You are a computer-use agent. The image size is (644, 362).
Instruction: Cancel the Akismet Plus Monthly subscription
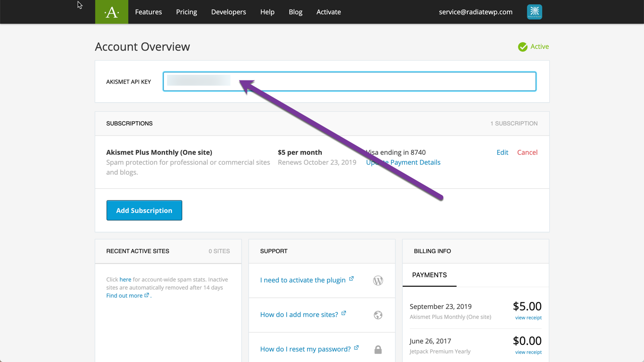coord(527,152)
